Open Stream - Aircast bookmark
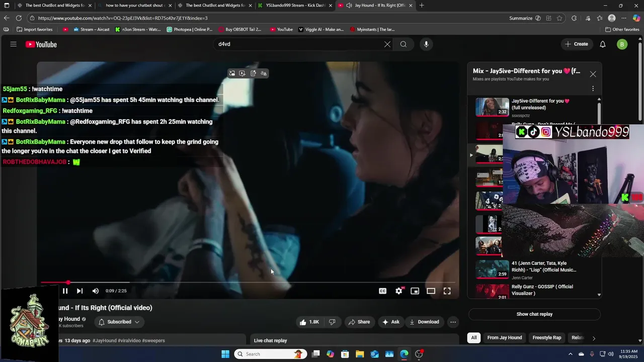 tap(92, 30)
